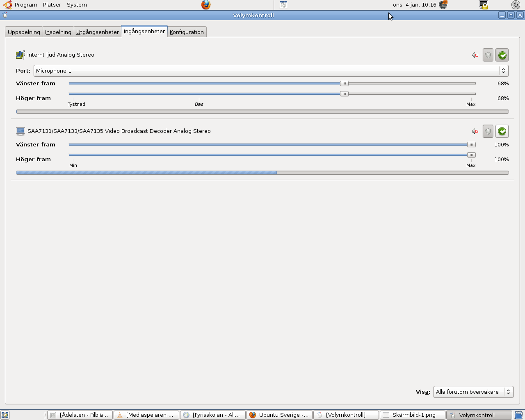Click the Bas mark on Internt ljud slider
This screenshot has width=525, height=420.
click(199, 104)
